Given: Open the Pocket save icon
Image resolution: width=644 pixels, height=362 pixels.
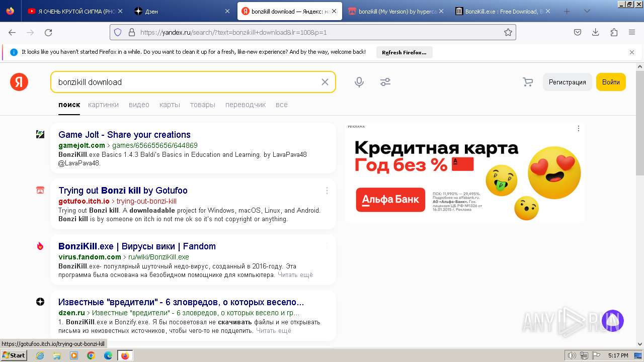Looking at the screenshot, I should click(x=578, y=32).
